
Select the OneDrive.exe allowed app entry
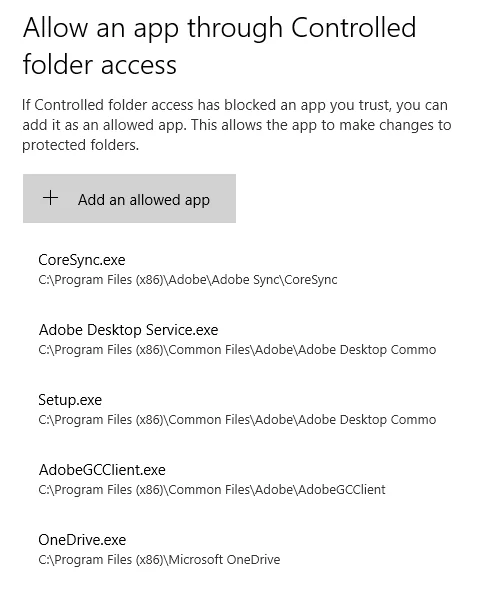(x=239, y=550)
